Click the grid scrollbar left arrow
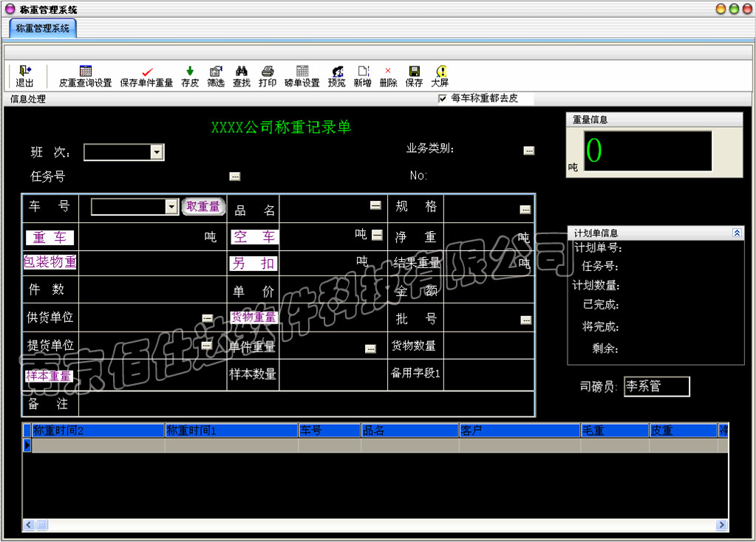756x542 pixels. pos(28,525)
